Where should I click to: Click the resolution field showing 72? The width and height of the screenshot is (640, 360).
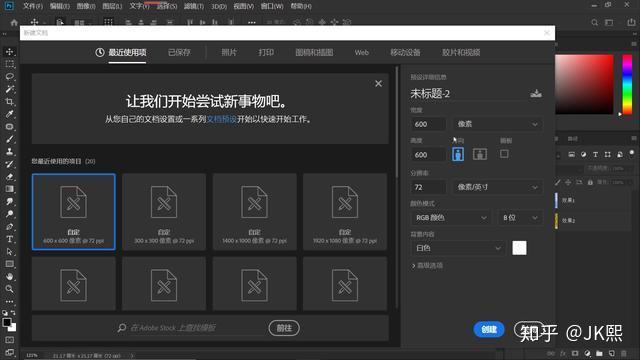pyautogui.click(x=428, y=187)
